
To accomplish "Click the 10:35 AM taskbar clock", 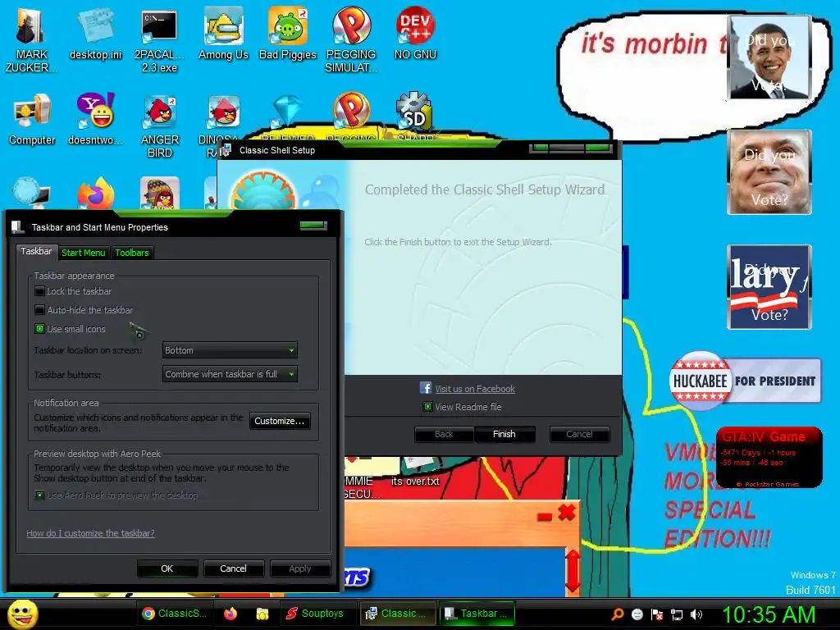I will [769, 614].
